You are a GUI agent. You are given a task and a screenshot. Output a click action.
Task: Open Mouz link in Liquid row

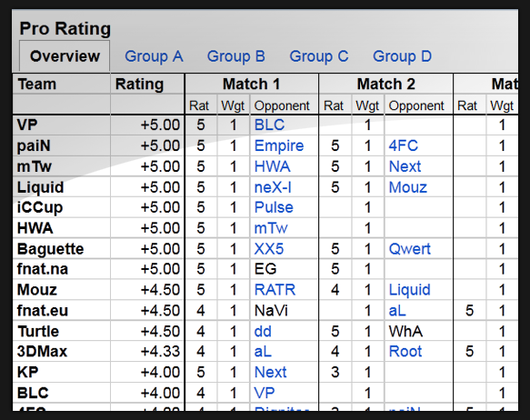pyautogui.click(x=408, y=187)
